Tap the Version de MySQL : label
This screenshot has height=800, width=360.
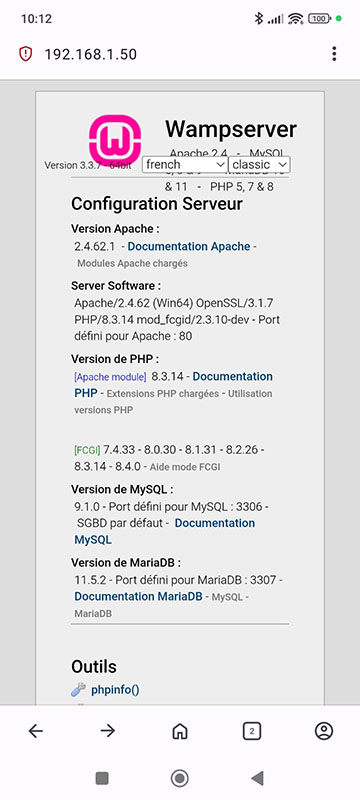tap(122, 489)
